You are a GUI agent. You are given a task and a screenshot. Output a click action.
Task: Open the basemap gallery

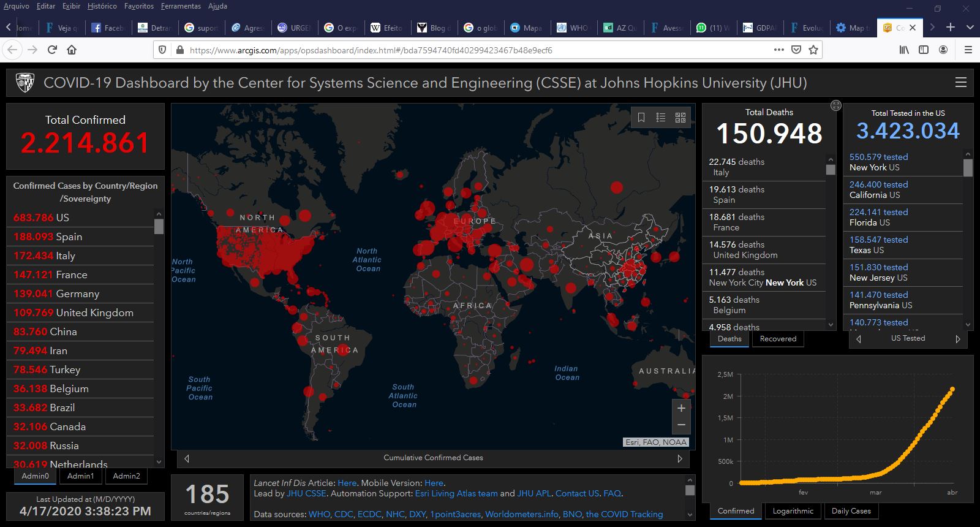tap(680, 117)
